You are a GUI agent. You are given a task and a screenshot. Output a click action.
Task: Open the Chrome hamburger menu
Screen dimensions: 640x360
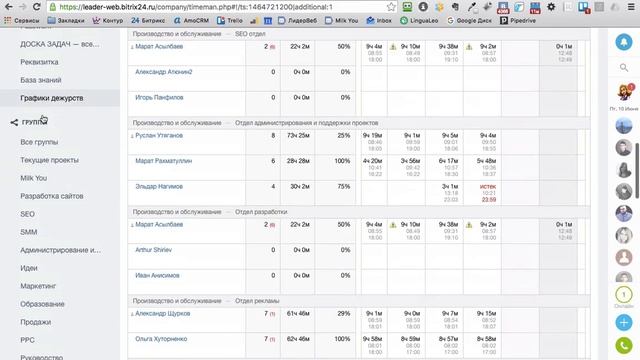point(631,7)
